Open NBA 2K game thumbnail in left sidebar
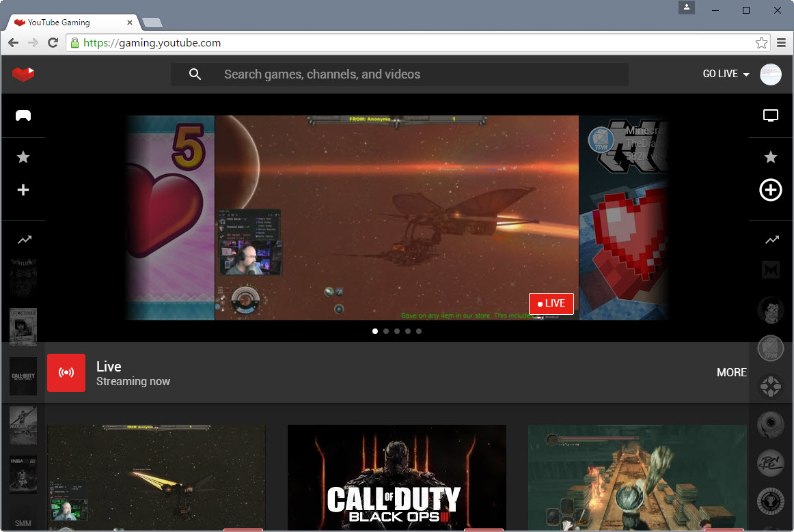 tap(23, 475)
